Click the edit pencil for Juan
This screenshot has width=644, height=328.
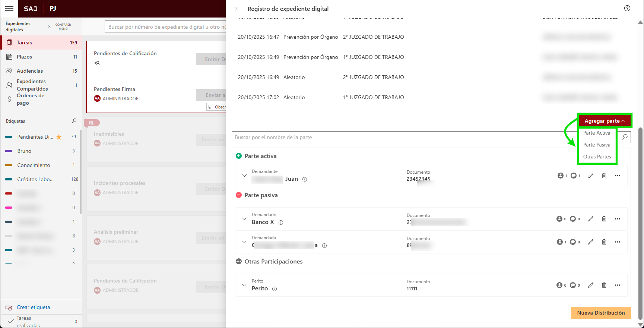pyautogui.click(x=591, y=176)
